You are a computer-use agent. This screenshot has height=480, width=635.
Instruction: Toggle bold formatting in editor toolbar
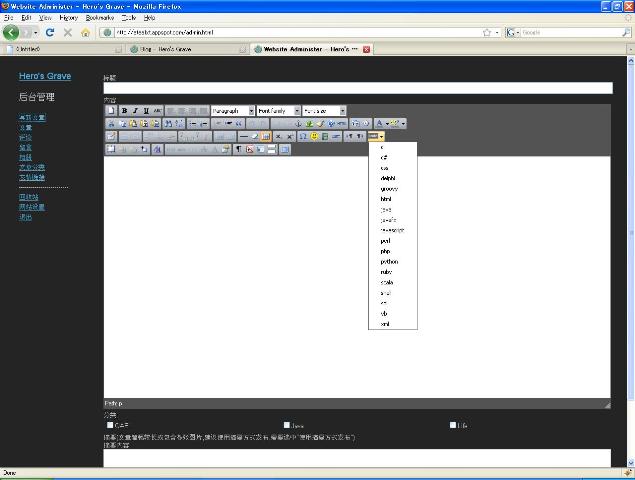coord(124,111)
